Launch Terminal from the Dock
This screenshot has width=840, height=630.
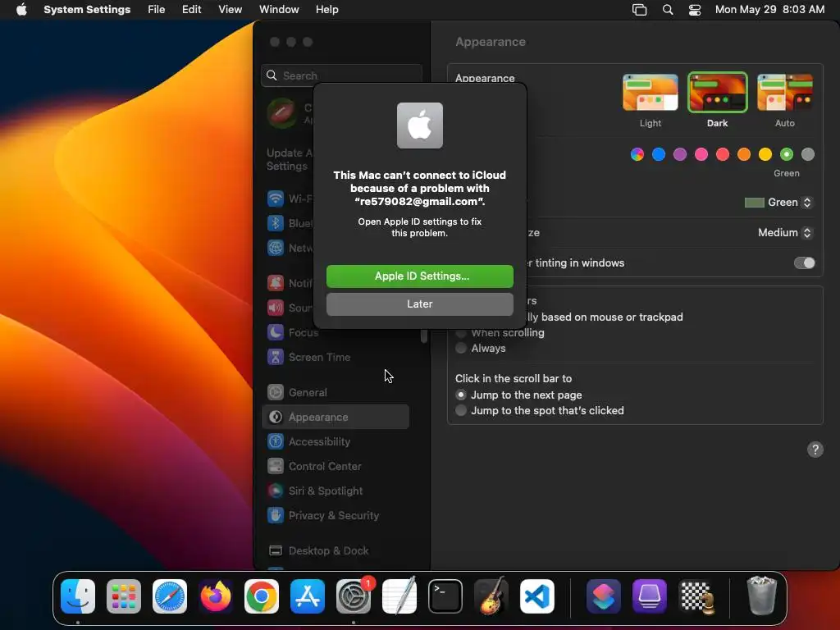point(445,596)
